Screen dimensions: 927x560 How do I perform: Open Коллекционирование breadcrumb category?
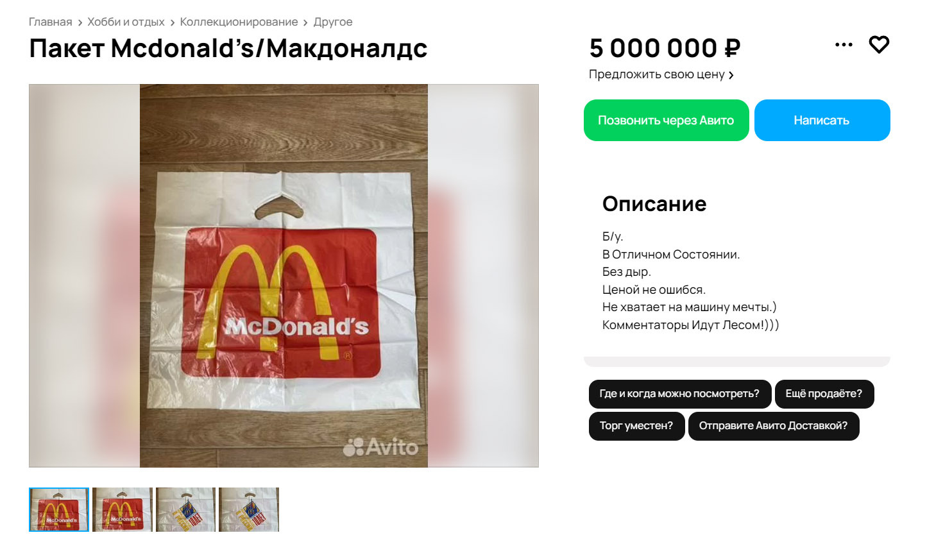click(x=239, y=22)
